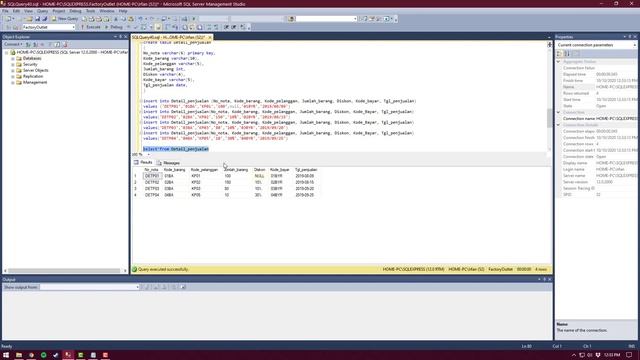Image resolution: width=640 pixels, height=360 pixels.
Task: Select the Databases folder in Object Explorer
Action: 32,58
